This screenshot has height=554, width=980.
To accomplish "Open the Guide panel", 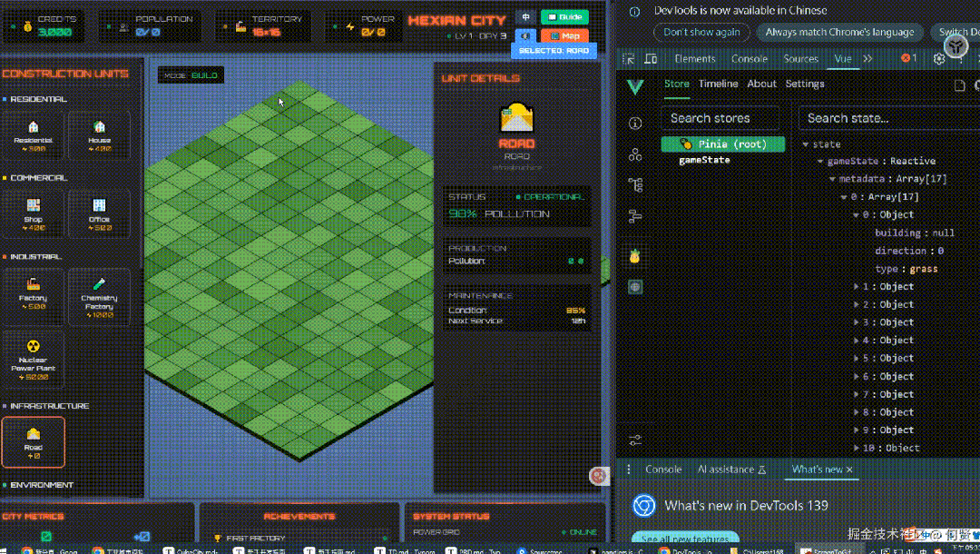I will 564,17.
